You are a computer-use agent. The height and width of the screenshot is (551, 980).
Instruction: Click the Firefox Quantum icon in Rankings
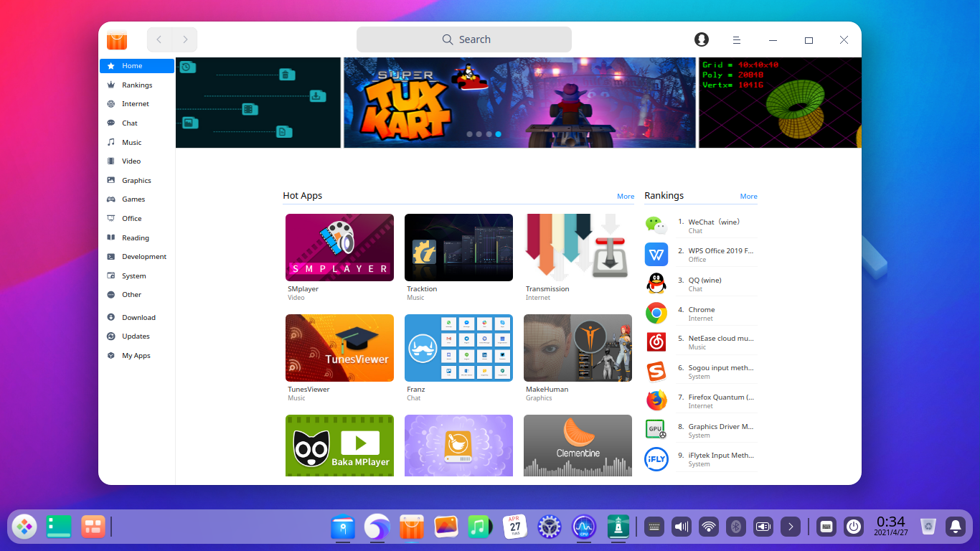tap(656, 401)
